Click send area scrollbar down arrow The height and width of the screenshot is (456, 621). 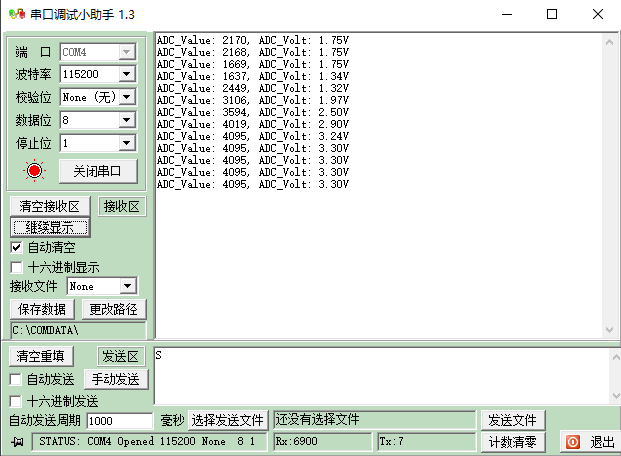[615, 395]
